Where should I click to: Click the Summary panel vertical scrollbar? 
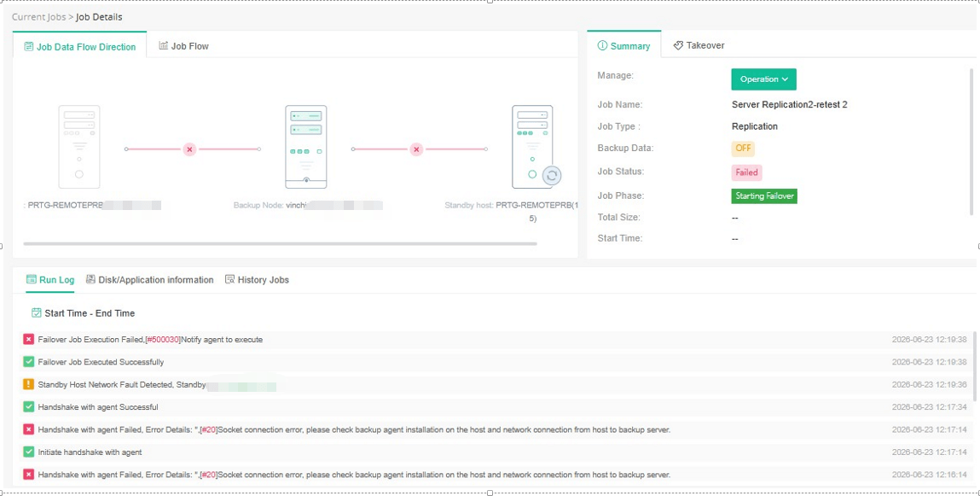click(971, 141)
